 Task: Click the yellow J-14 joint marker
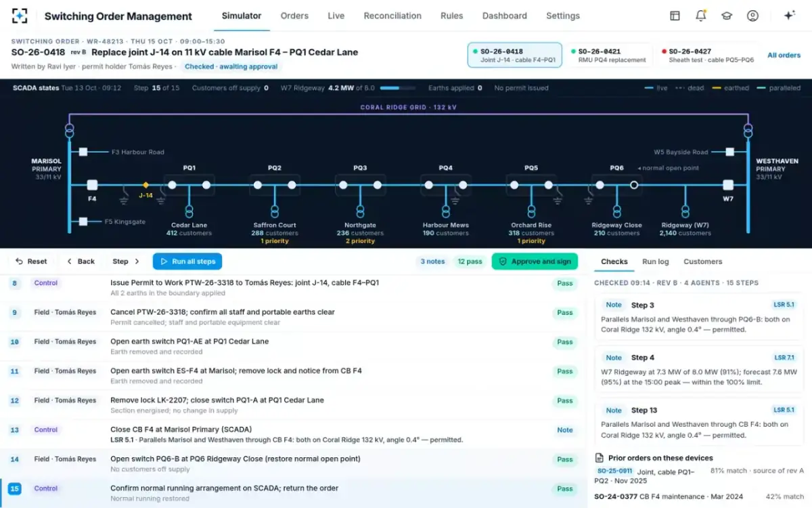point(145,185)
